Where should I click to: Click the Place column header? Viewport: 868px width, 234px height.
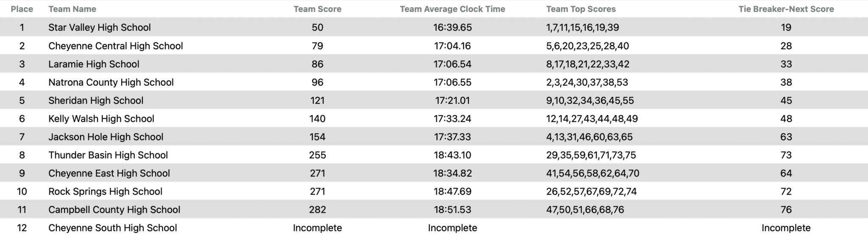22,9
